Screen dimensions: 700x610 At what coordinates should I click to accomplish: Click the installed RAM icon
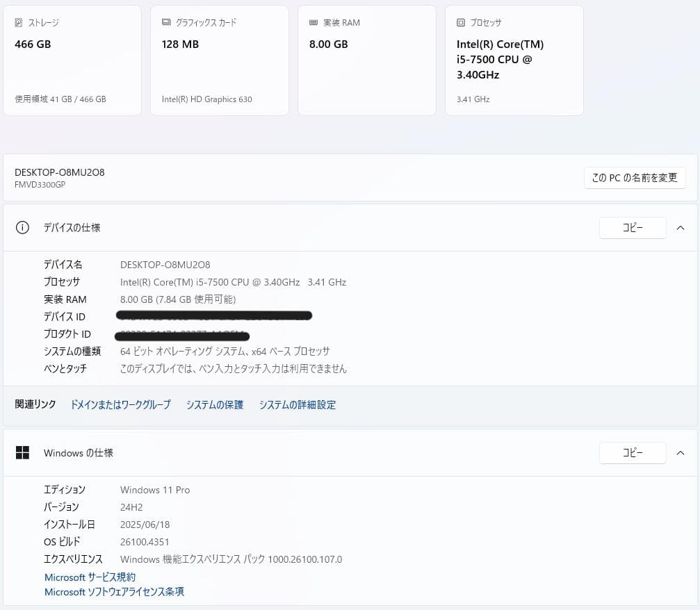[314, 23]
